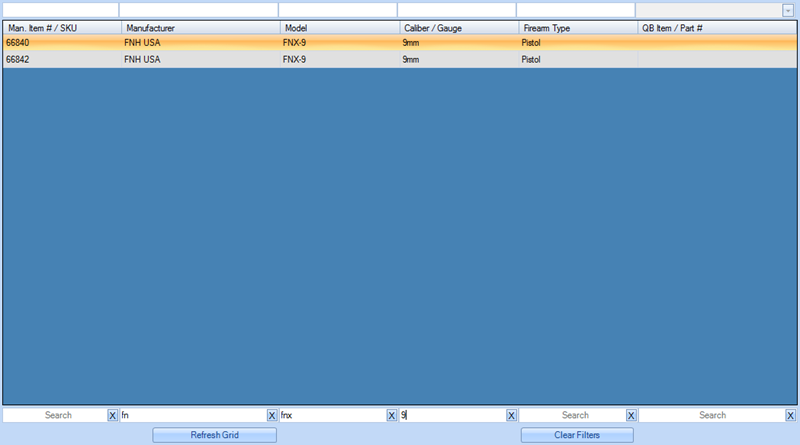The image size is (800, 445).
Task: Clear the Caliber / Gauge filter containing '9'
Action: pyautogui.click(x=511, y=415)
